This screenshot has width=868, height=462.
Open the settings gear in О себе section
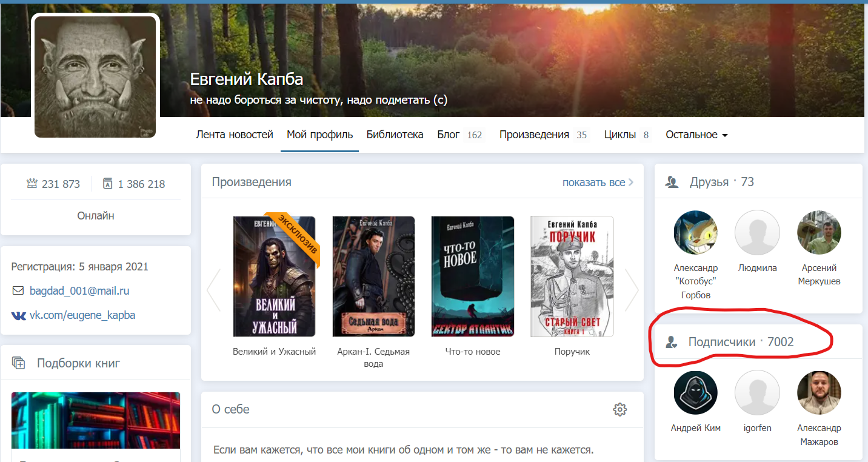[x=619, y=409]
